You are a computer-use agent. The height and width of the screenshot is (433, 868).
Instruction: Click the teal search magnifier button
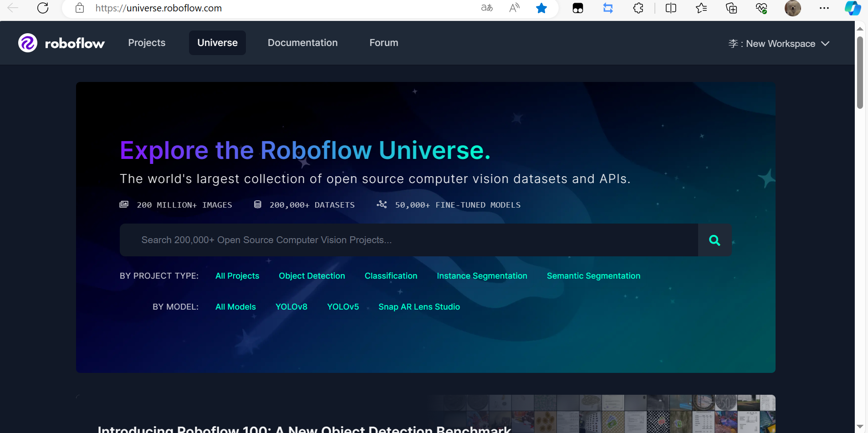point(715,240)
